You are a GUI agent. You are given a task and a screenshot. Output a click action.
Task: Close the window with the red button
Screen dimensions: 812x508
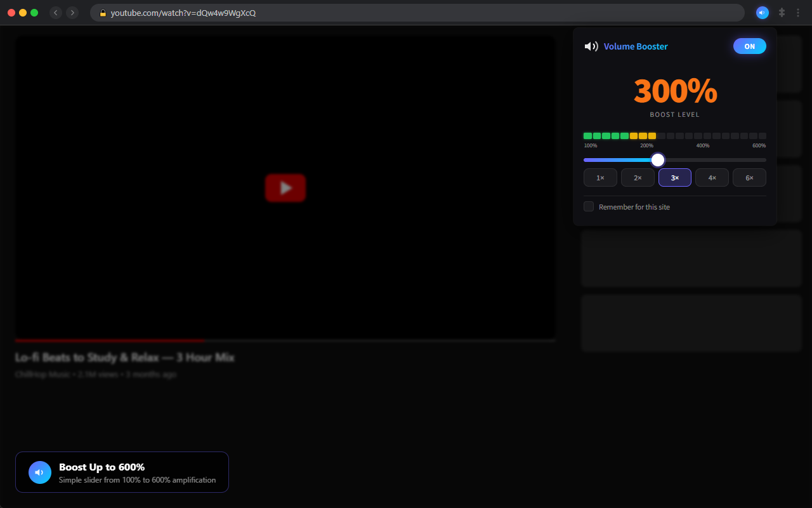coord(11,13)
